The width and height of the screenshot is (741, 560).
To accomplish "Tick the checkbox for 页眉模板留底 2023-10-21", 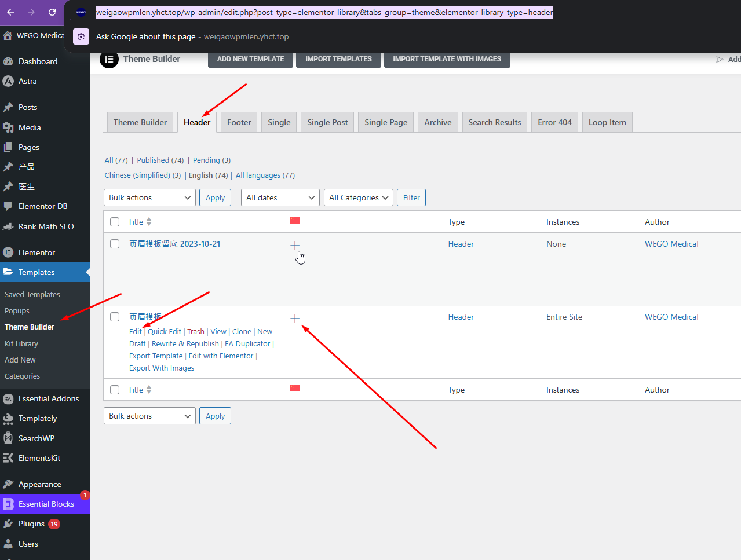I will [115, 244].
